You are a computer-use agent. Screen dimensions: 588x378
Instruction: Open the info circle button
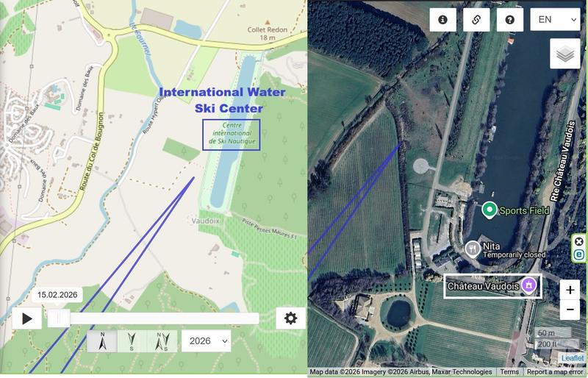pyautogui.click(x=443, y=20)
